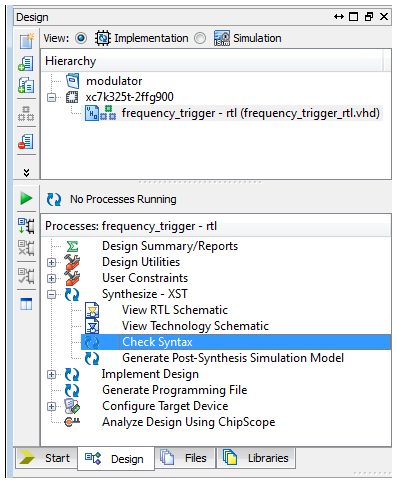Click the Design panel width toggle arrows

(x=339, y=17)
